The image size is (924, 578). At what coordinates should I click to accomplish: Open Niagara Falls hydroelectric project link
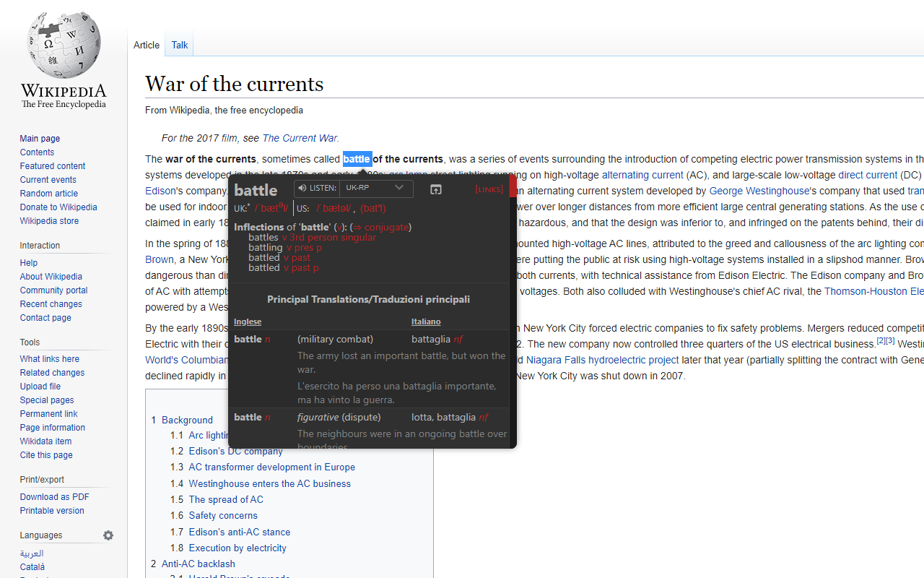point(603,360)
